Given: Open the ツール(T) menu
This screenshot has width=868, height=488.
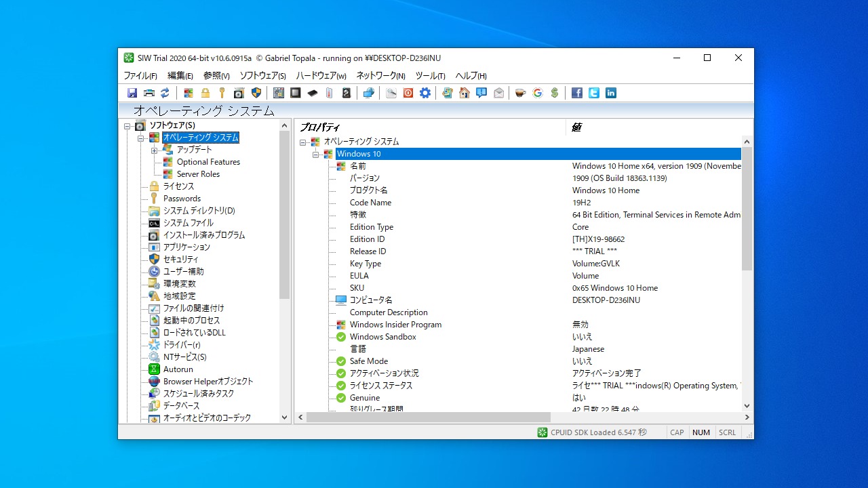Looking at the screenshot, I should coord(431,75).
